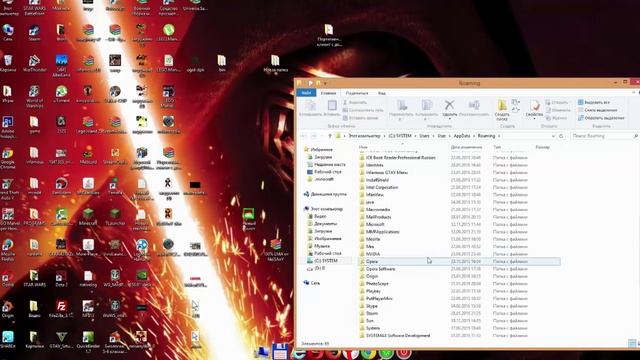Select the Opera Software folder row

pyautogui.click(x=459, y=269)
